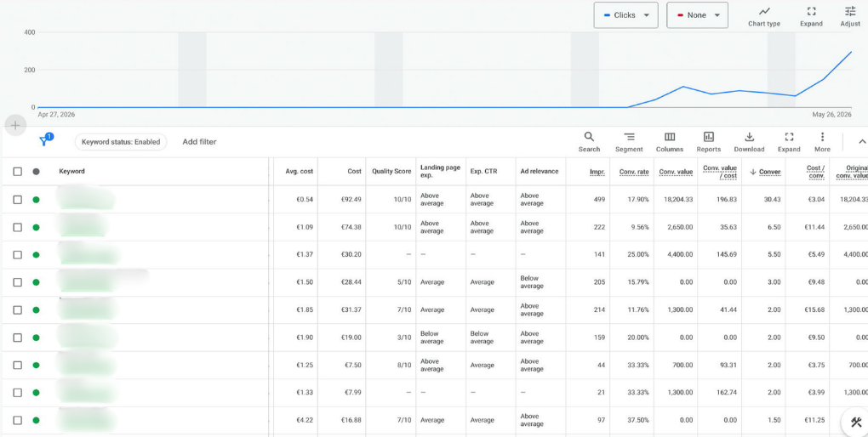
Task: Click green status dot of €74.38 row
Action: pyautogui.click(x=36, y=227)
